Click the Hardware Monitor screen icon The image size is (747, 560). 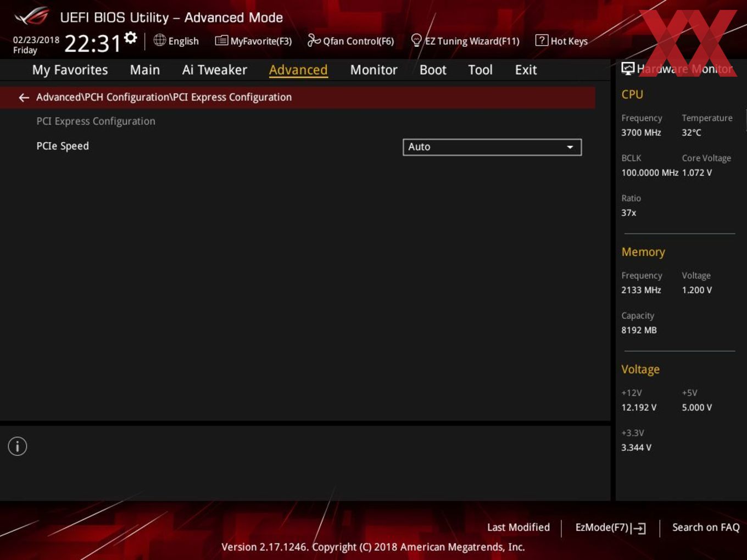click(628, 68)
